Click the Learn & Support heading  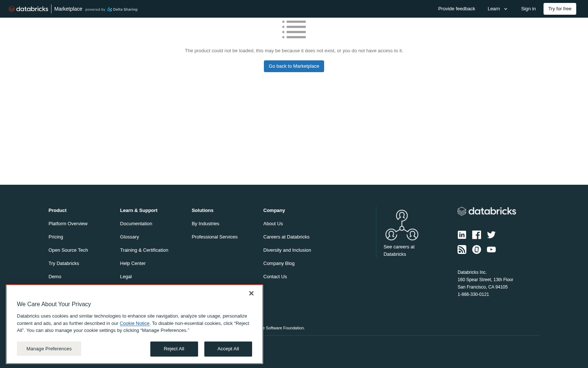click(139, 210)
